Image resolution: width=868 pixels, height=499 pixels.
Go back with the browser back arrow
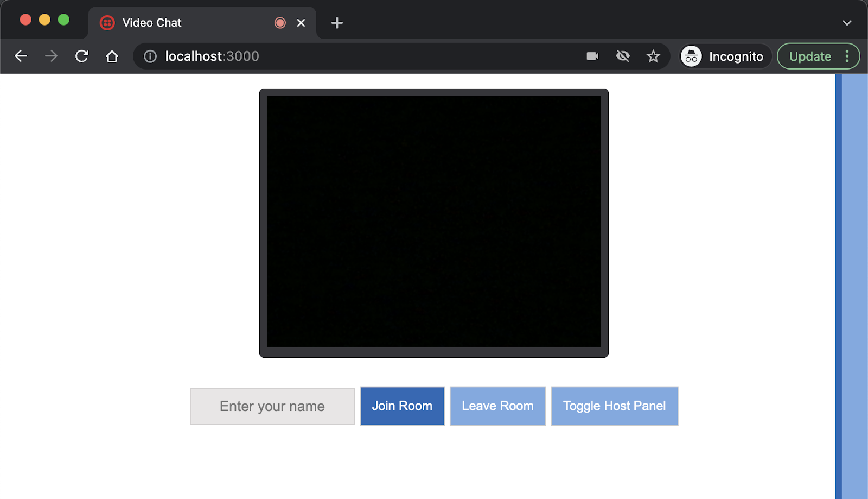21,56
